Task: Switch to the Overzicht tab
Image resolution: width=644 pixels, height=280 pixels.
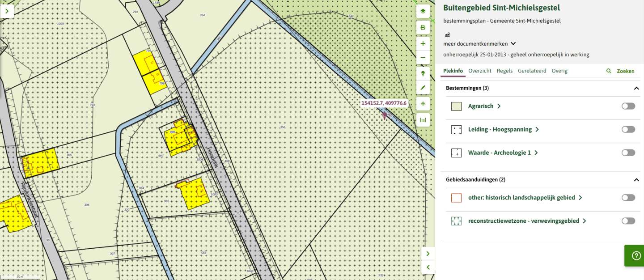Action: point(480,71)
